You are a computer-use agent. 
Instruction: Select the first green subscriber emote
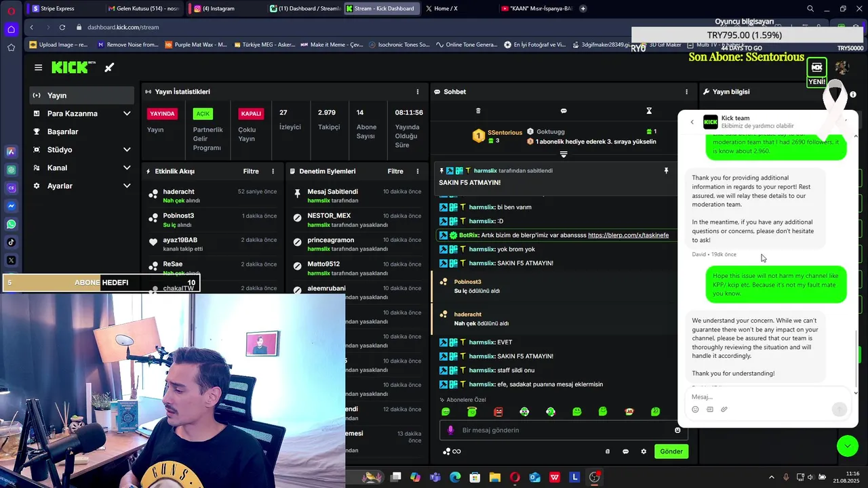coord(446,411)
